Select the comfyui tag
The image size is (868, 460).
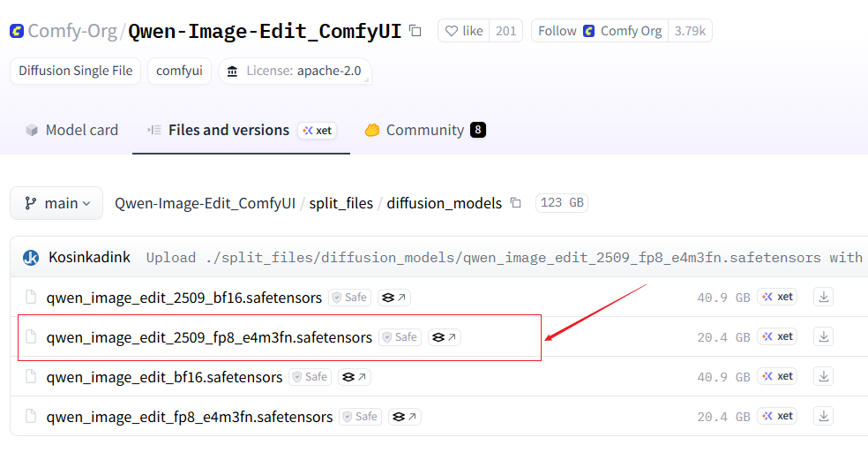(179, 71)
